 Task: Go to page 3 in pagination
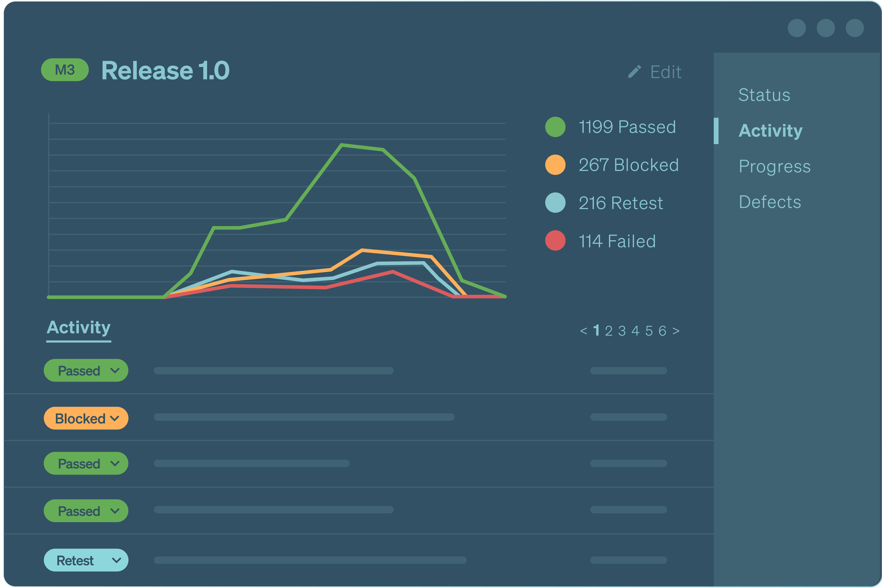622,330
